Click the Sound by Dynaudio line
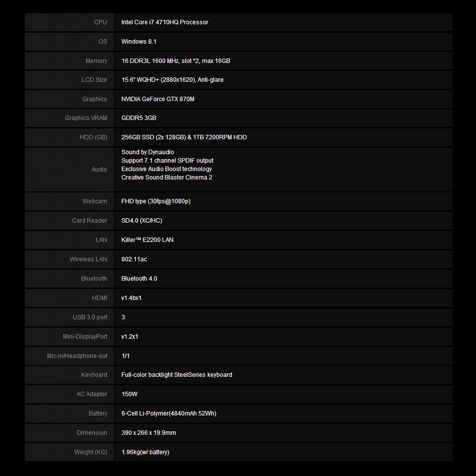476x476 pixels. pyautogui.click(x=148, y=152)
